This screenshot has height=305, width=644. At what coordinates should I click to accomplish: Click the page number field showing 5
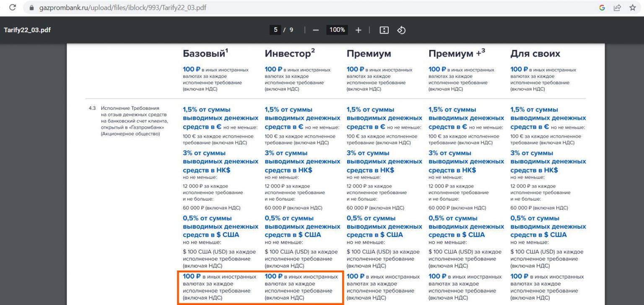pos(275,30)
